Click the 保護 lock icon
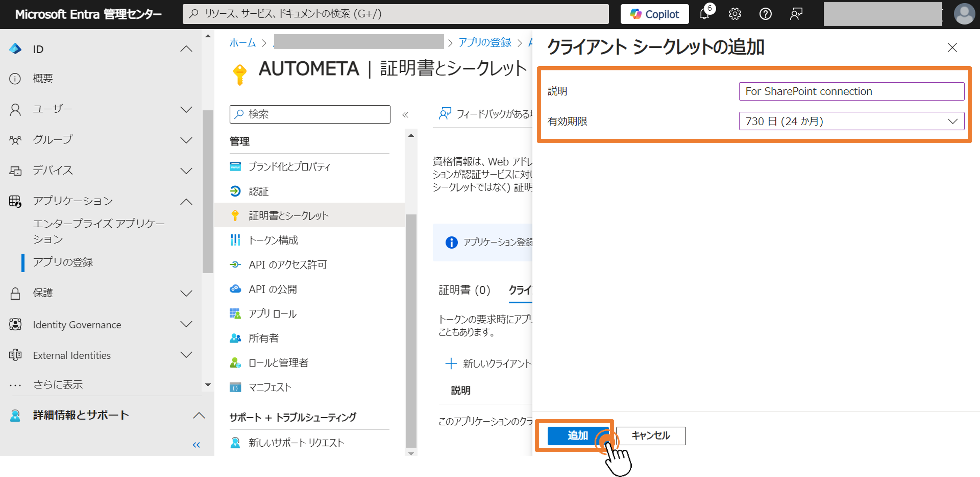Image resolution: width=980 pixels, height=477 pixels. coord(15,293)
